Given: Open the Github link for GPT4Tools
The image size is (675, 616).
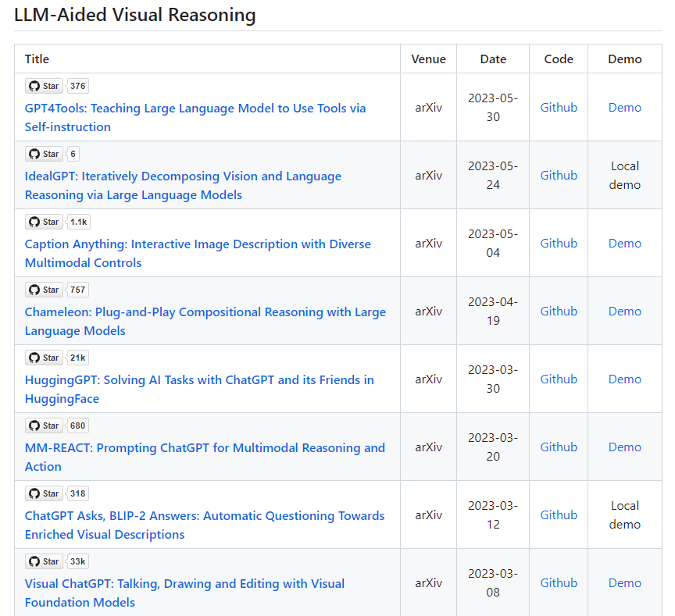Looking at the screenshot, I should 559,108.
